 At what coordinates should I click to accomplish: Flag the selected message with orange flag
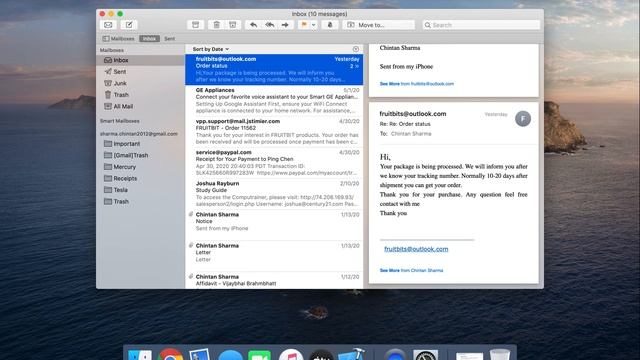coord(304,25)
